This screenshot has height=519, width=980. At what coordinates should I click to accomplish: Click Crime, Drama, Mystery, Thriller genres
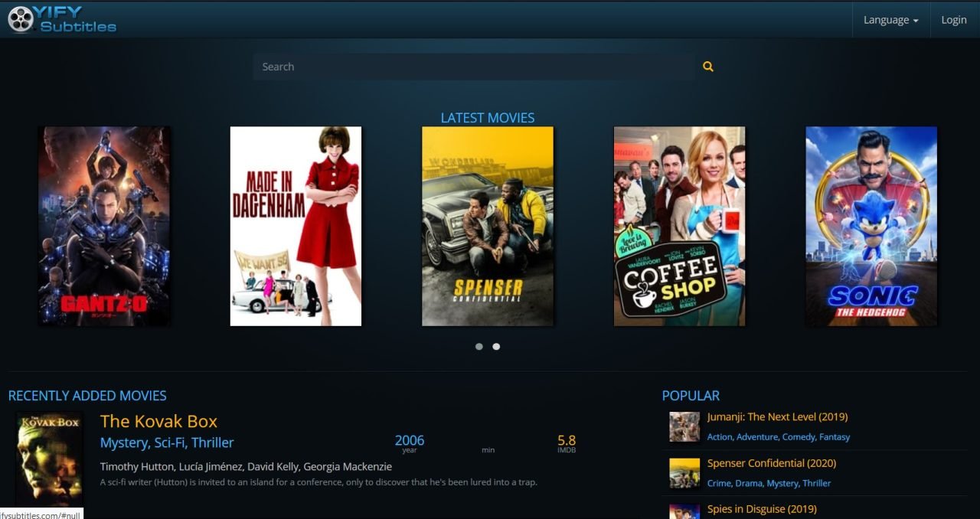click(x=769, y=483)
